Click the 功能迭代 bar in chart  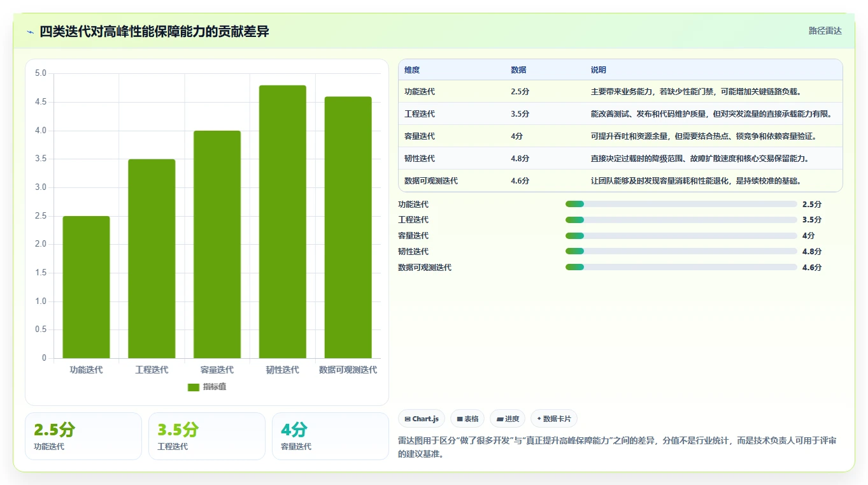point(86,287)
